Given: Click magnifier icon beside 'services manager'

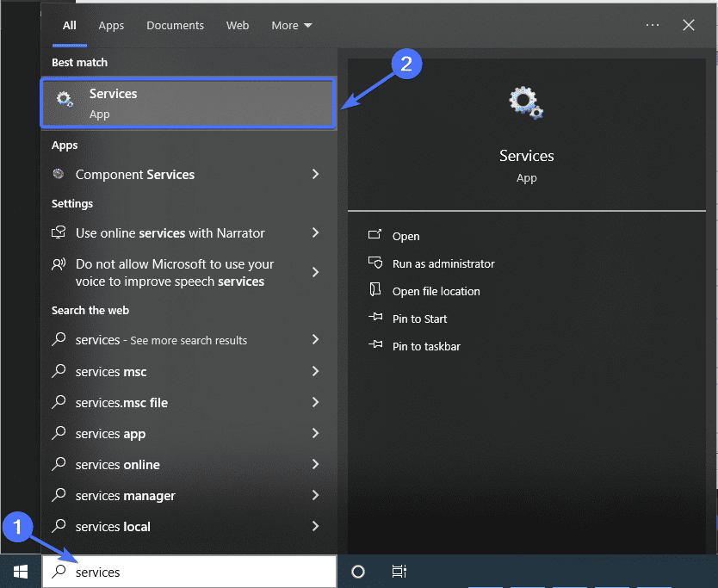Looking at the screenshot, I should point(59,494).
